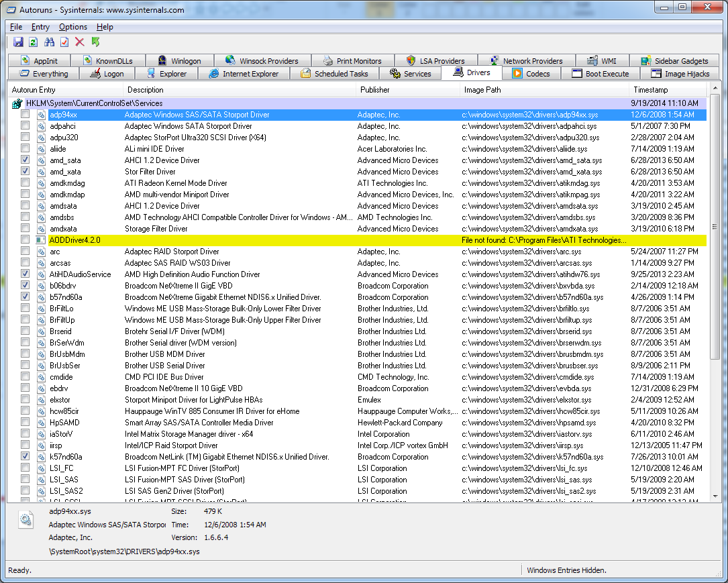
Task: Click the driver icon of b06bdrv row
Action: (42, 286)
